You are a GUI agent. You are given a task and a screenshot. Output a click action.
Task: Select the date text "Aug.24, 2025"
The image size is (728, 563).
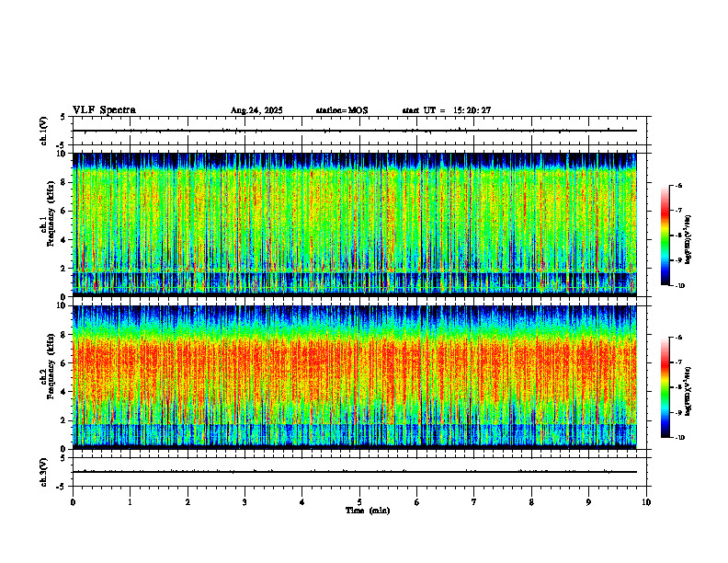[x=256, y=110]
